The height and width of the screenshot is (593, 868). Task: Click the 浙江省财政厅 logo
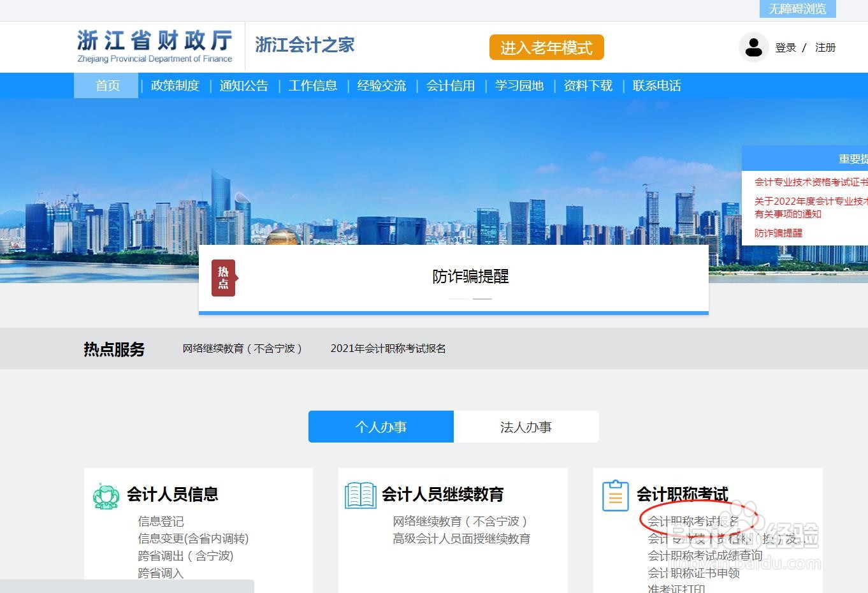click(154, 45)
